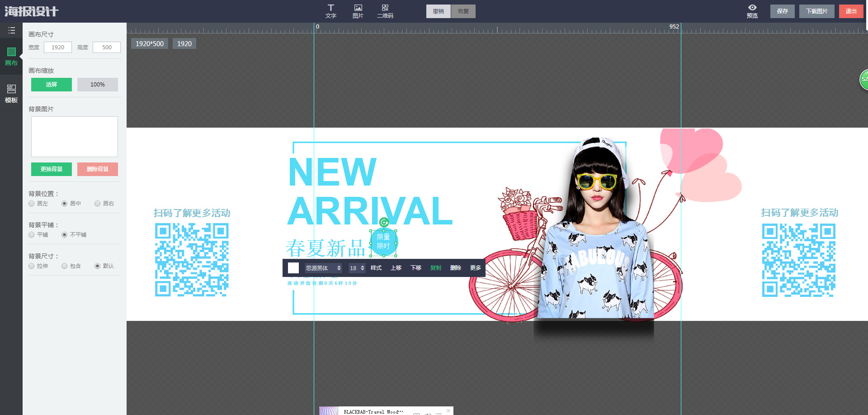Select 居左 background position radio

click(x=32, y=204)
